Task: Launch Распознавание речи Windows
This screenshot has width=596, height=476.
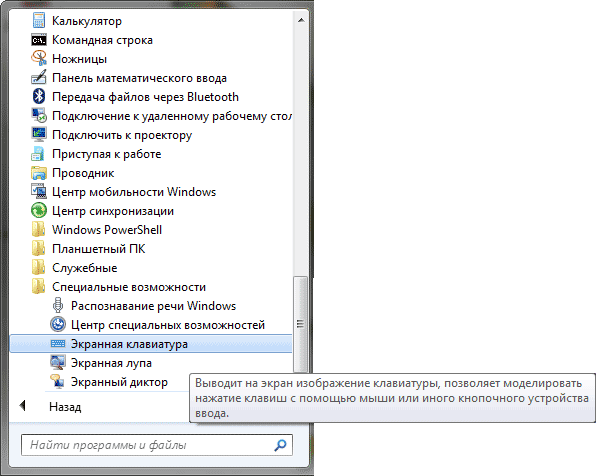Action: [153, 306]
